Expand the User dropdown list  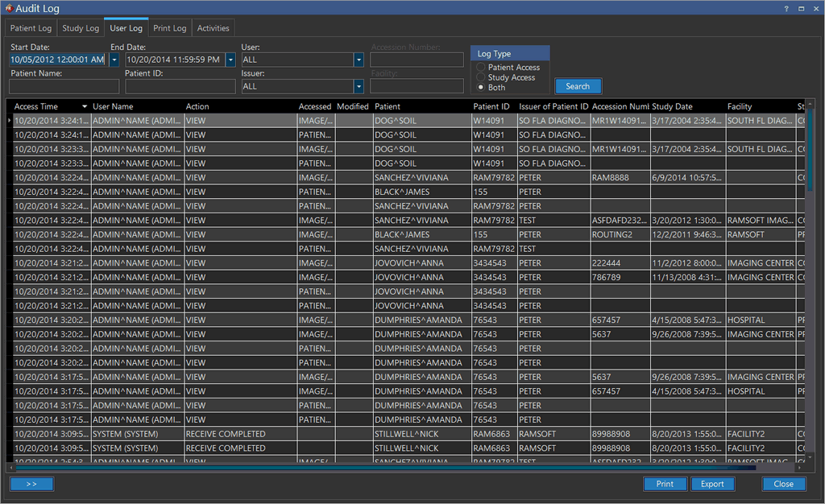pos(359,60)
